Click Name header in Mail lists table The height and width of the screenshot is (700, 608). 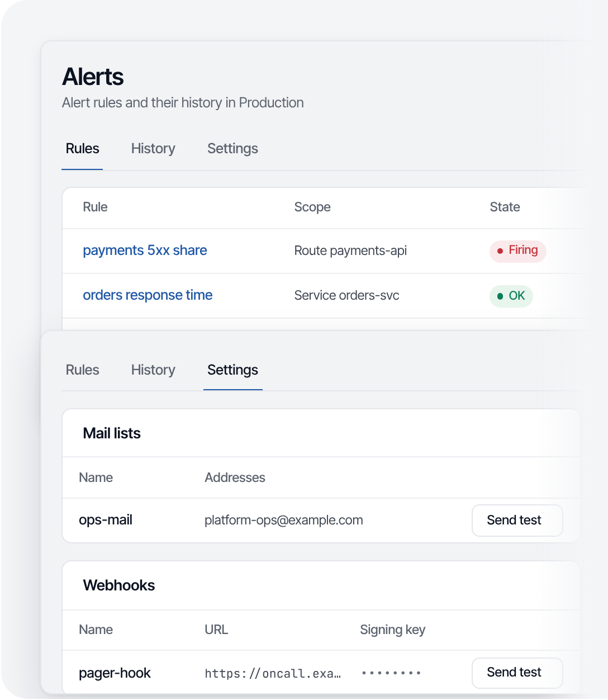tap(96, 478)
